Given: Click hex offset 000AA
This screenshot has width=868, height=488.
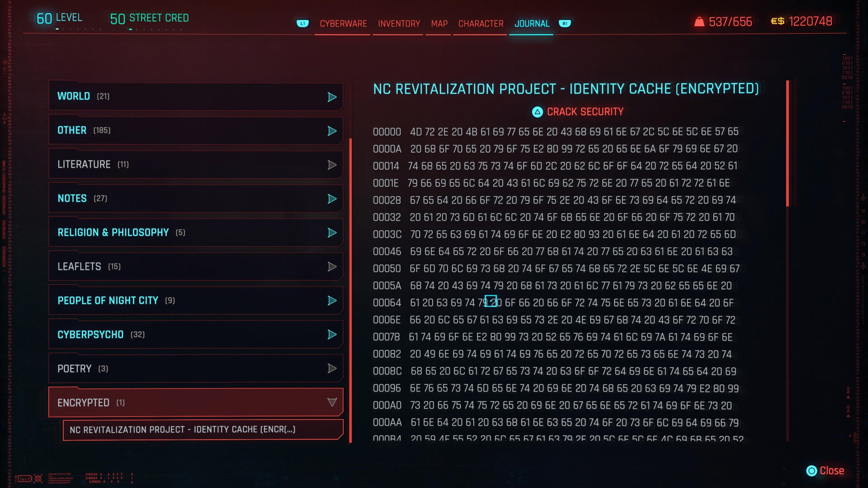Looking at the screenshot, I should point(387,423).
